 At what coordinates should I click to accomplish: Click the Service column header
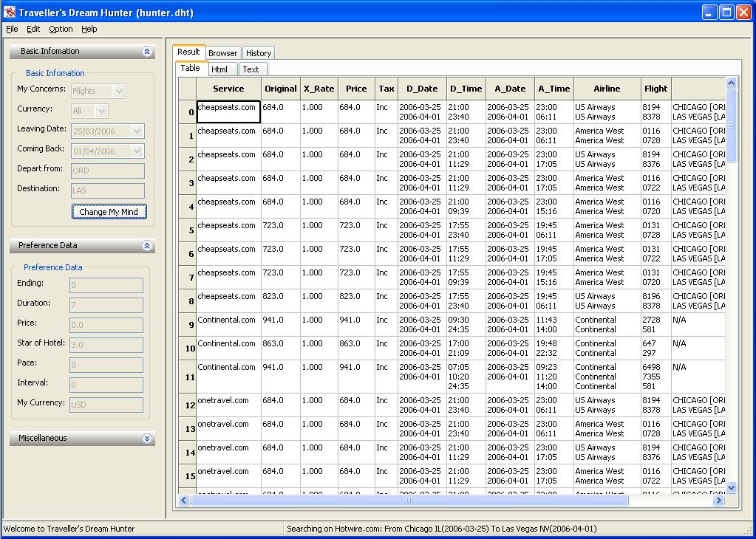click(228, 89)
